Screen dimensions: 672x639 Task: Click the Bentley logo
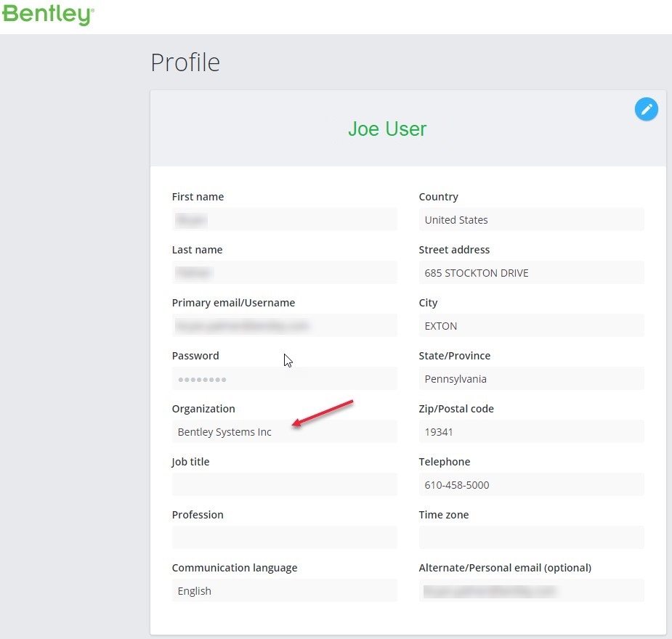[x=48, y=15]
